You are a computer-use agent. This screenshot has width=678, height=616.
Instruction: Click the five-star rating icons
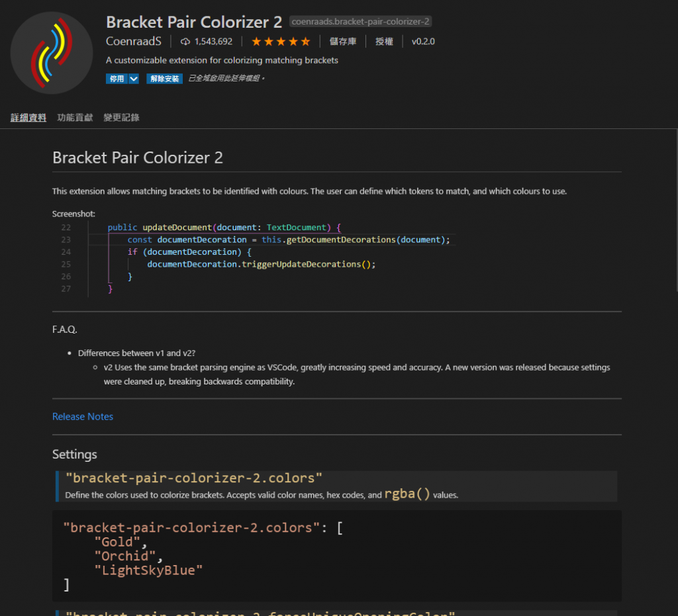tap(280, 42)
